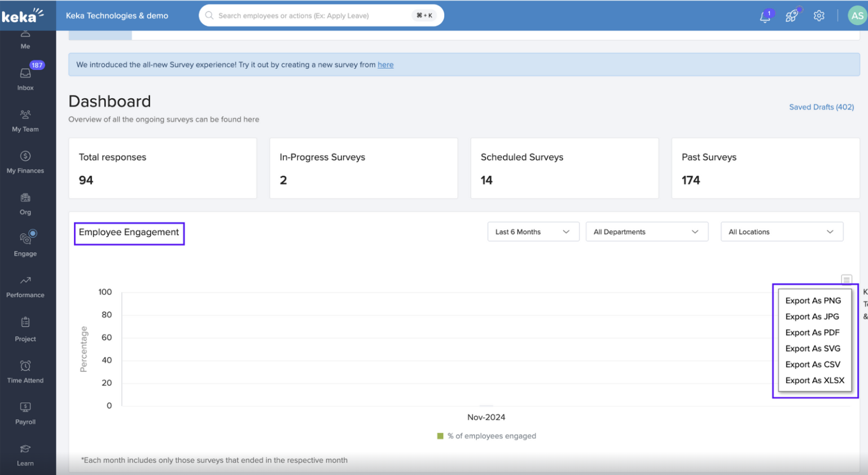Toggle the % of employees engaged legend

486,436
